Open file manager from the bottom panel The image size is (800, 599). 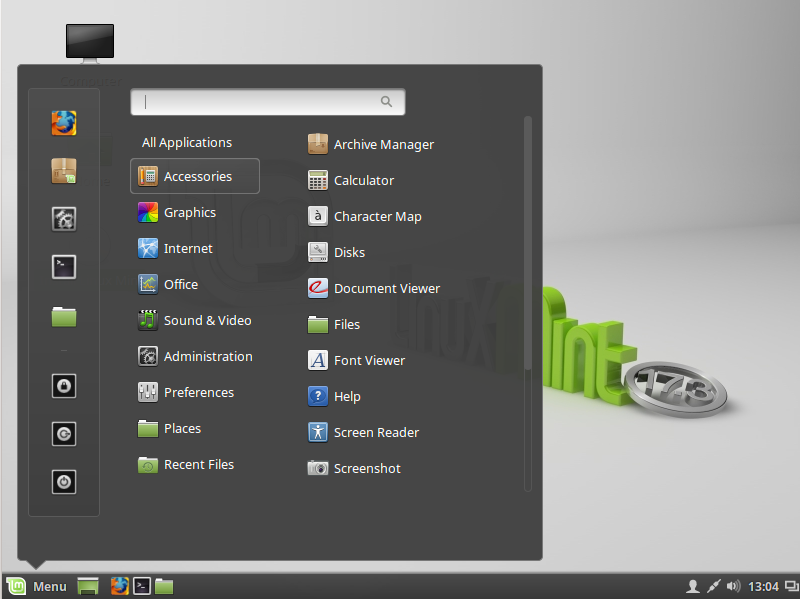[164, 586]
